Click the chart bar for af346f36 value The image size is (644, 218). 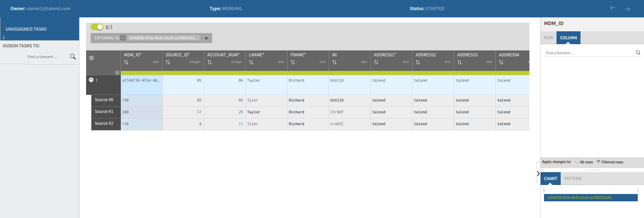point(591,197)
